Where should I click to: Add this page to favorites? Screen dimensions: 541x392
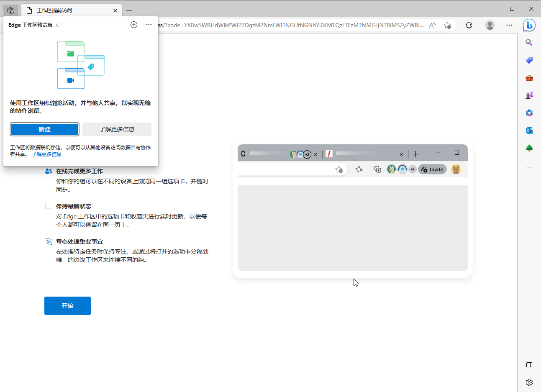click(447, 25)
